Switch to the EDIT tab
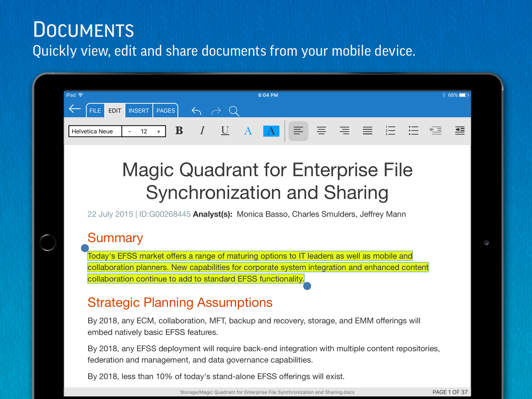Image resolution: width=532 pixels, height=399 pixels. tap(115, 111)
